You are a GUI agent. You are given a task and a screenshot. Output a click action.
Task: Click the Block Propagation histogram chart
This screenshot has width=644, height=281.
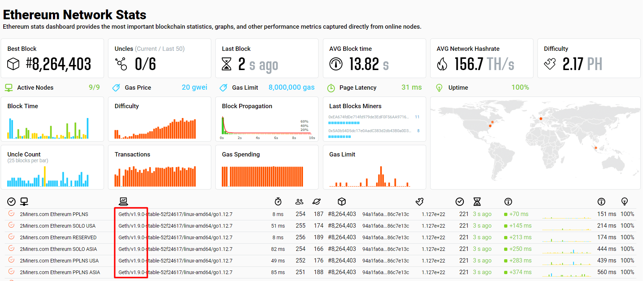(x=267, y=126)
